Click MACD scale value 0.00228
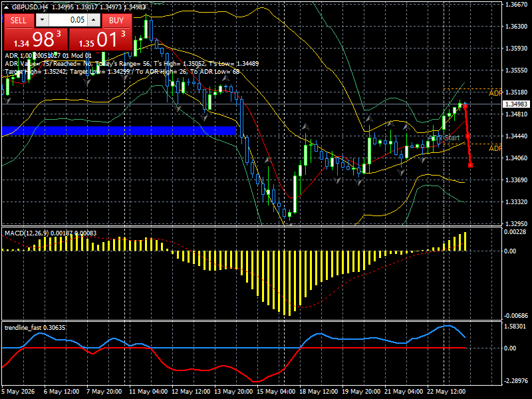Image resolution: width=532 pixels, height=399 pixels. pos(515,232)
